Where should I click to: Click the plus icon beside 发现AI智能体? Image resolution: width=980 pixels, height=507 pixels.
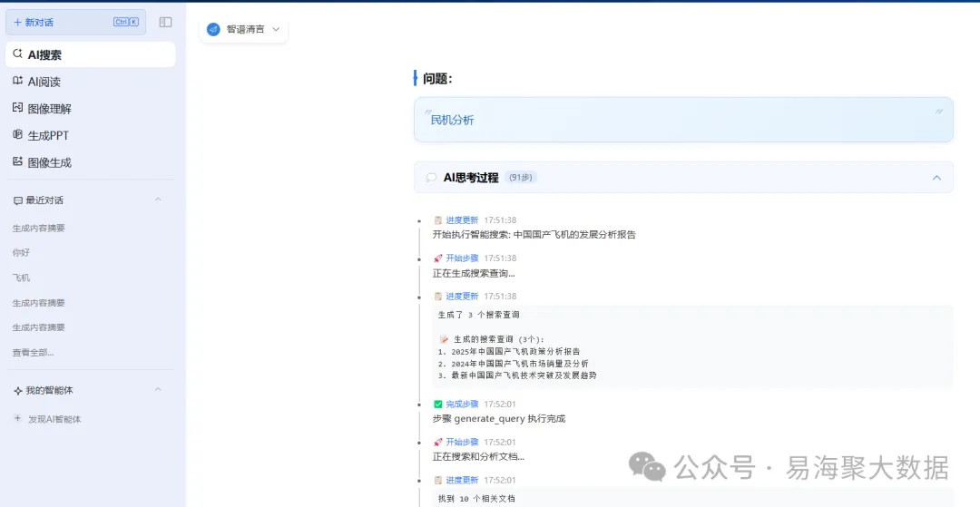(17, 418)
